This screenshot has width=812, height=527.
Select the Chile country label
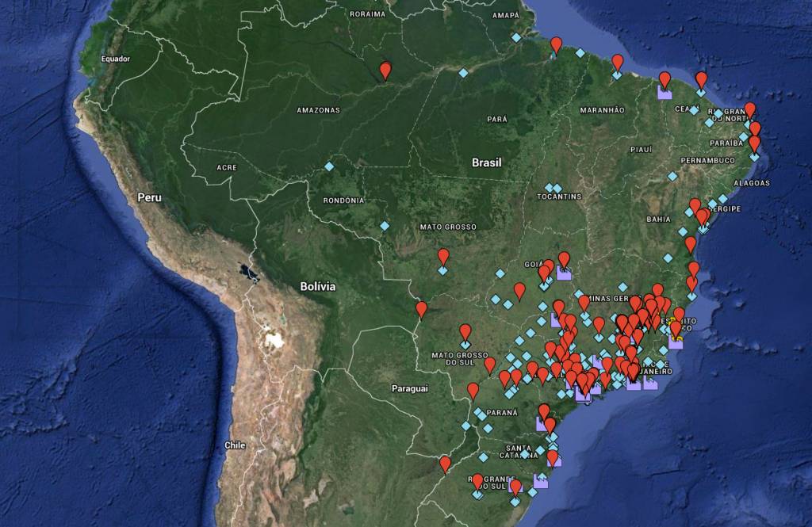[235, 445]
